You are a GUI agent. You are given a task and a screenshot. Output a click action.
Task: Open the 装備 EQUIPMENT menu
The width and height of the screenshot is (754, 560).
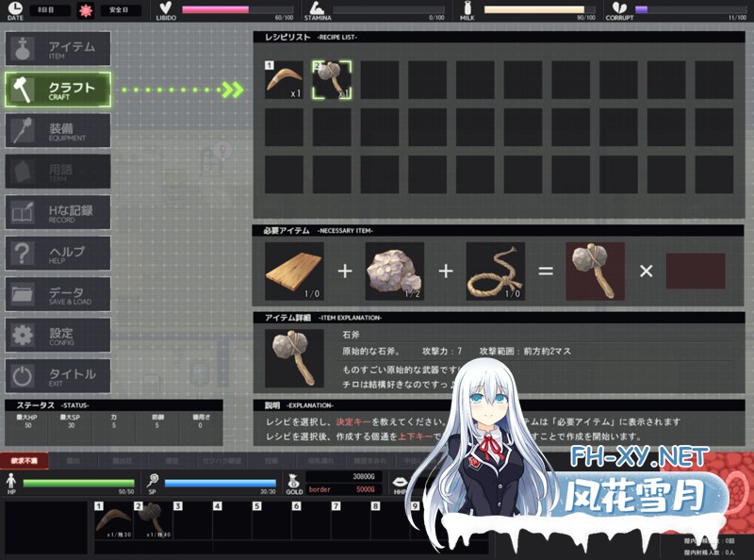(57, 131)
